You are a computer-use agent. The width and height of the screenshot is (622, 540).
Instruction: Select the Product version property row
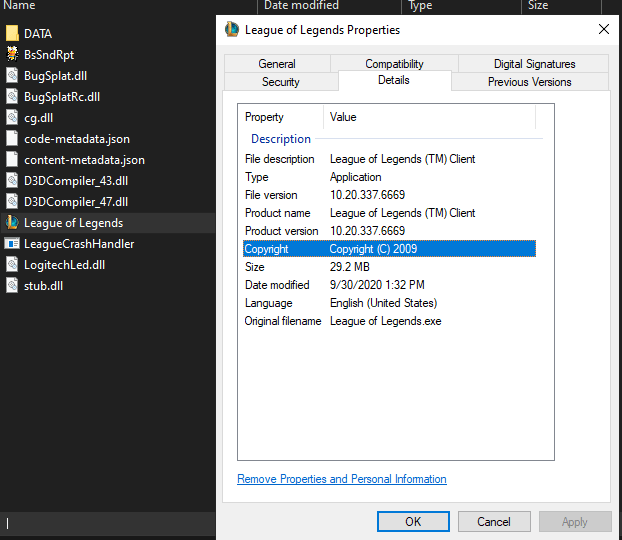click(389, 231)
